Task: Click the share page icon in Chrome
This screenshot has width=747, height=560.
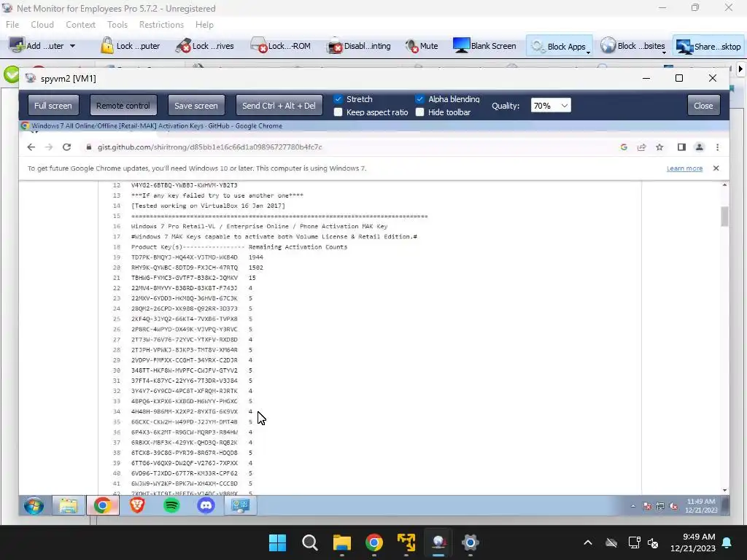Action: 642,147
